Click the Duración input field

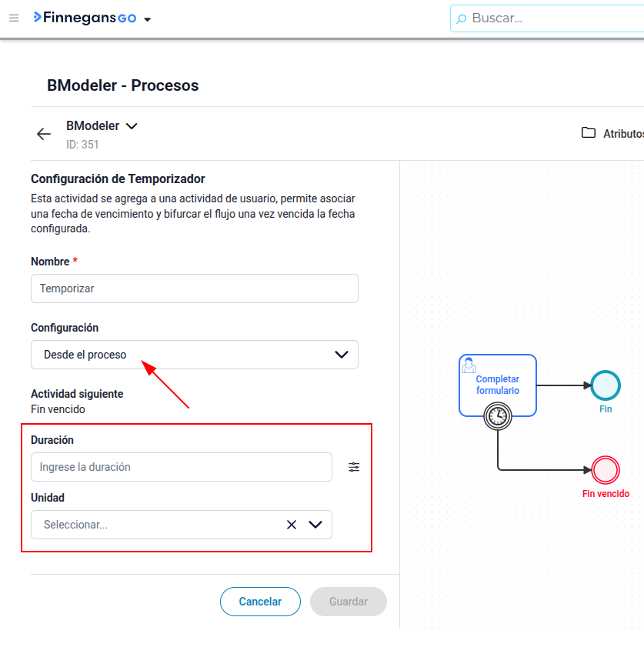click(x=182, y=467)
